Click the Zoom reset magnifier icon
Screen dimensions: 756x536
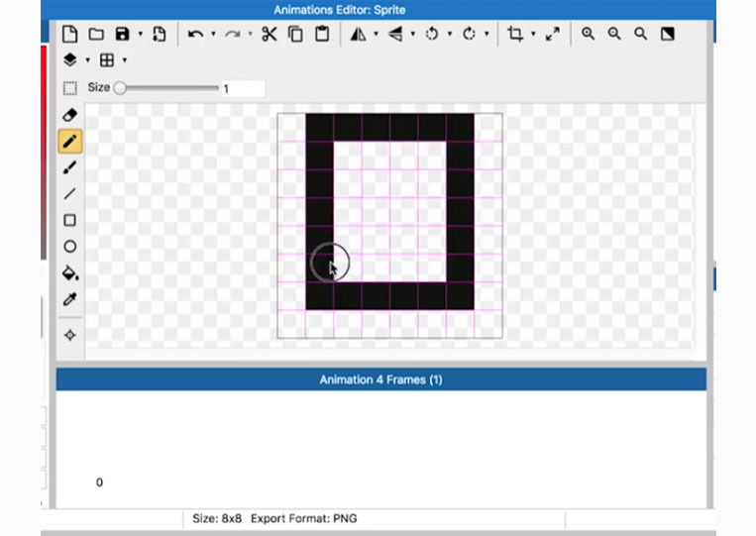641,34
